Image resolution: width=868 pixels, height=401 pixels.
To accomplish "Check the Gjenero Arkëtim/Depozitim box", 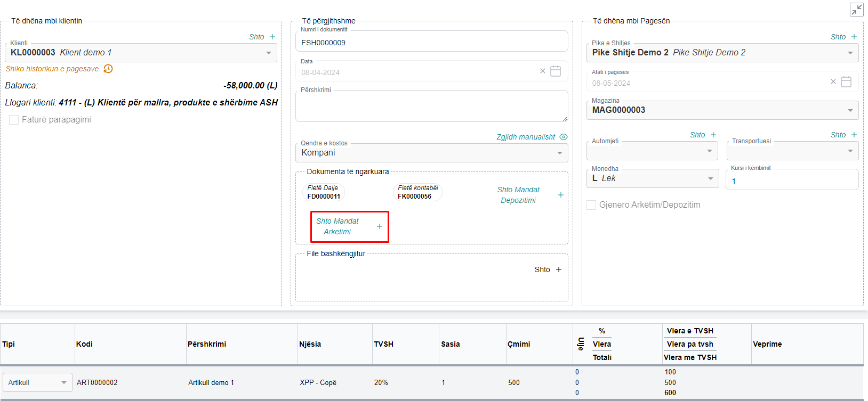I will tap(591, 205).
